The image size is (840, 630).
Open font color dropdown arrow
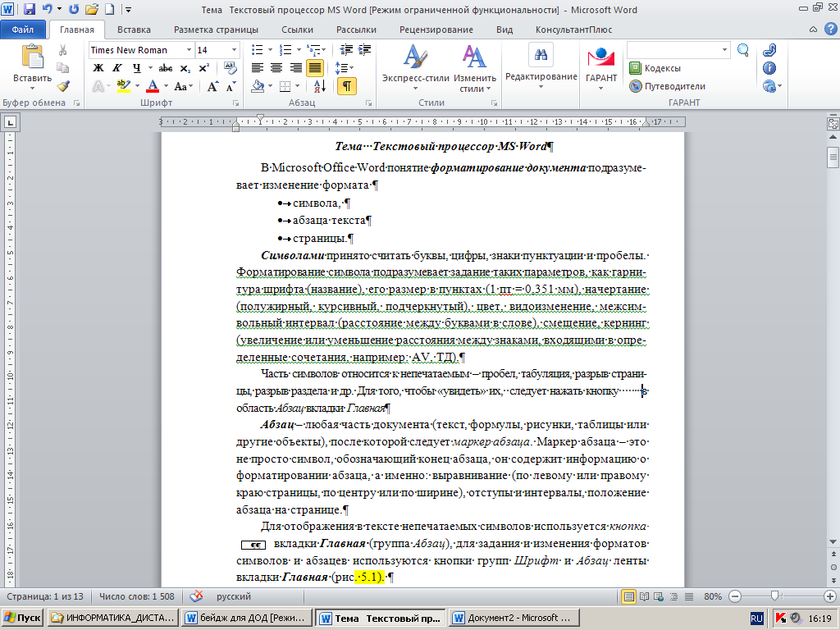click(x=166, y=86)
